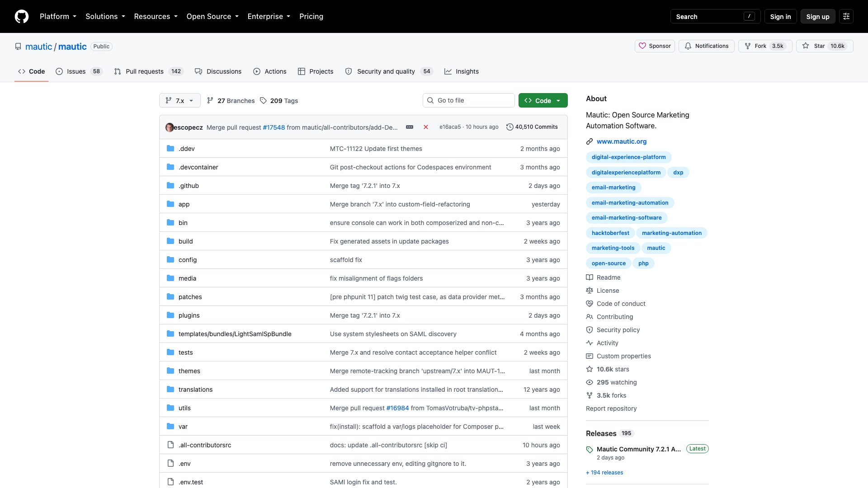Open pull request #17548 link
This screenshot has width=868, height=488.
click(274, 127)
